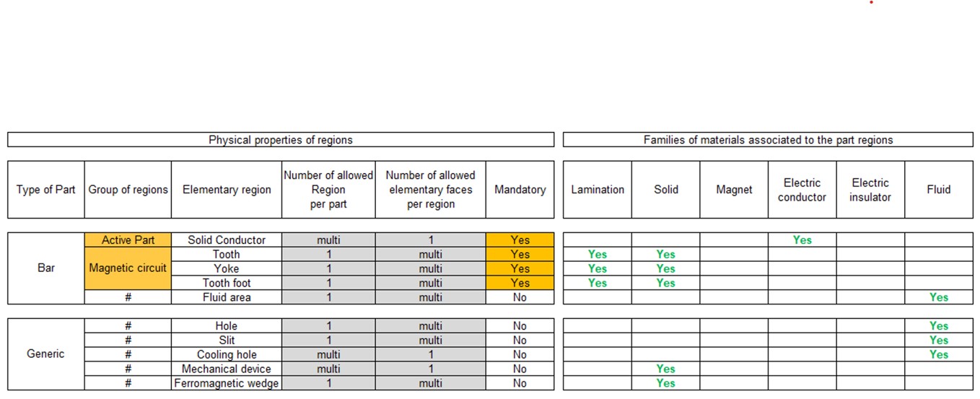980x399 pixels.
Task: Click the 'Electric insulator' column header
Action: coord(870,190)
